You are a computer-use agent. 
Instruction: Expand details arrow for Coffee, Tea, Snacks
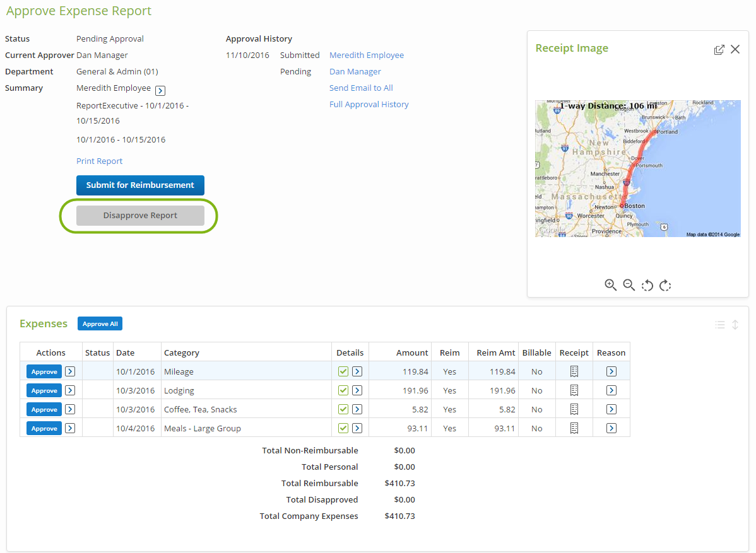click(x=357, y=409)
